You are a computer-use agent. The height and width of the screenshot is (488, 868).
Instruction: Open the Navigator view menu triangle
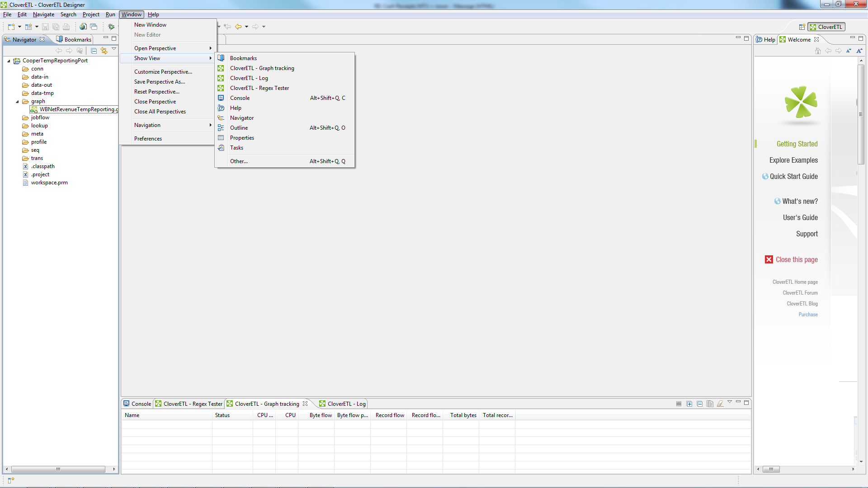(x=114, y=49)
